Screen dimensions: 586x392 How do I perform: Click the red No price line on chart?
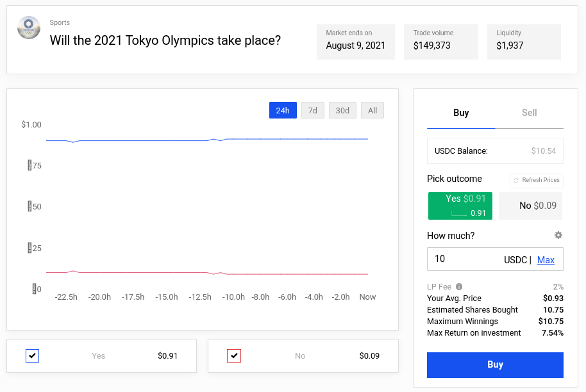pyautogui.click(x=160, y=273)
